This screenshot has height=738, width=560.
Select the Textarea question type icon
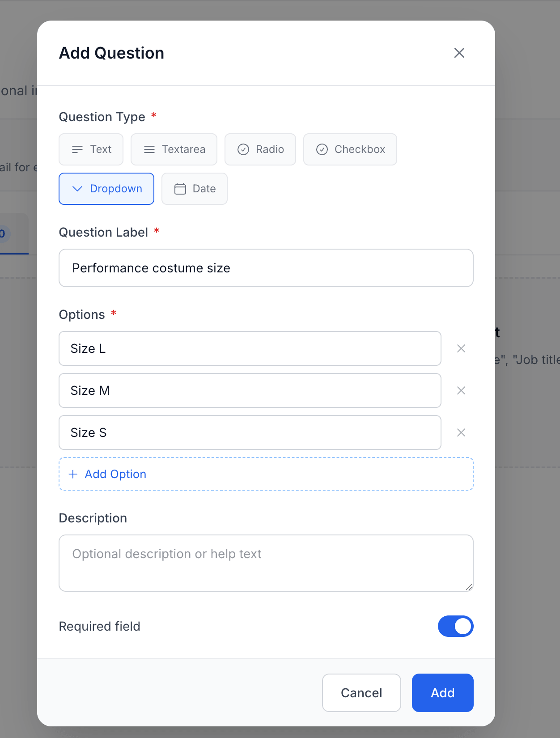point(149,149)
